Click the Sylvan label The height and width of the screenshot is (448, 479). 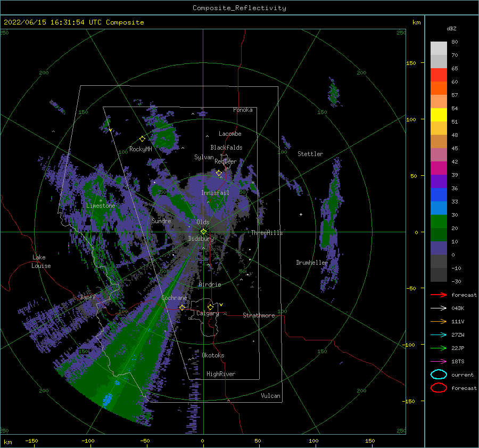pos(204,157)
